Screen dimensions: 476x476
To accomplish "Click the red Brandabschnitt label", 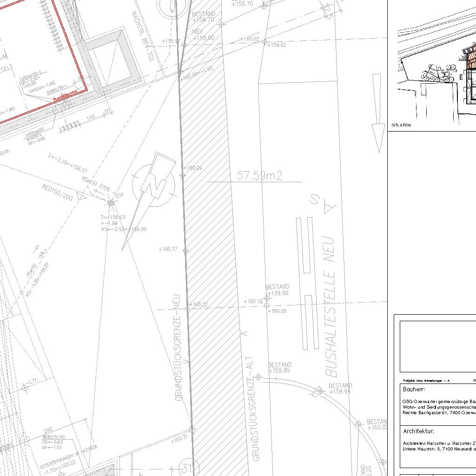I will click(65, 96).
